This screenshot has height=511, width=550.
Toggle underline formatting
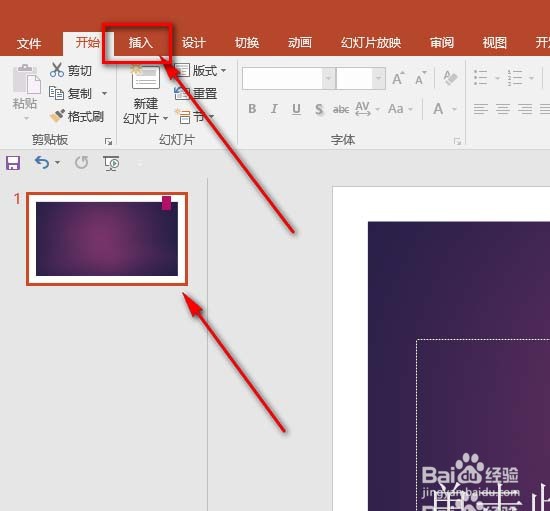click(x=296, y=109)
